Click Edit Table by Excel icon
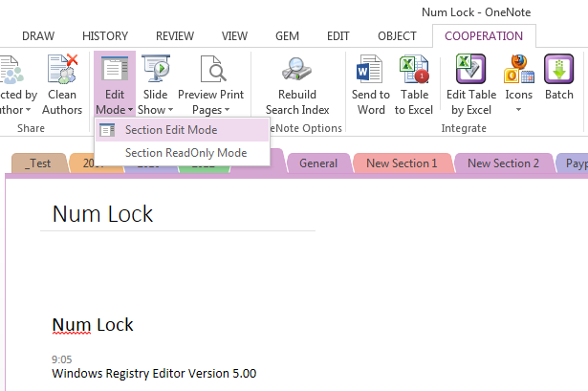 coord(471,69)
